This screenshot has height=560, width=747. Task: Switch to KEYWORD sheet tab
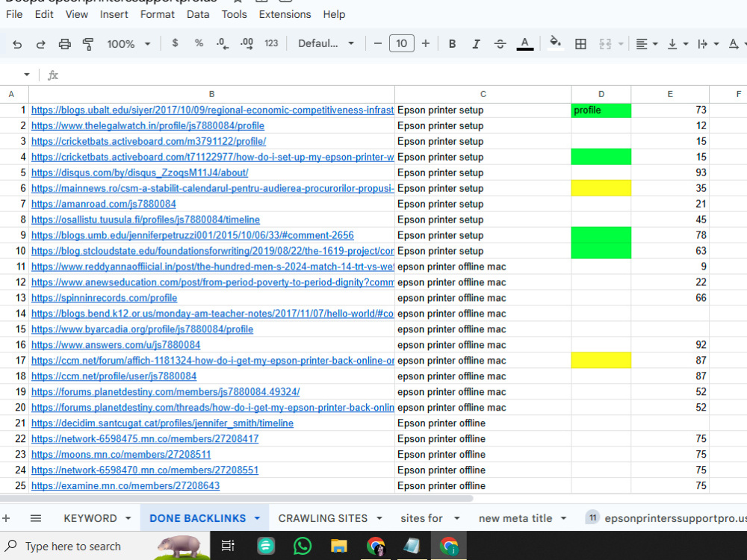point(90,518)
